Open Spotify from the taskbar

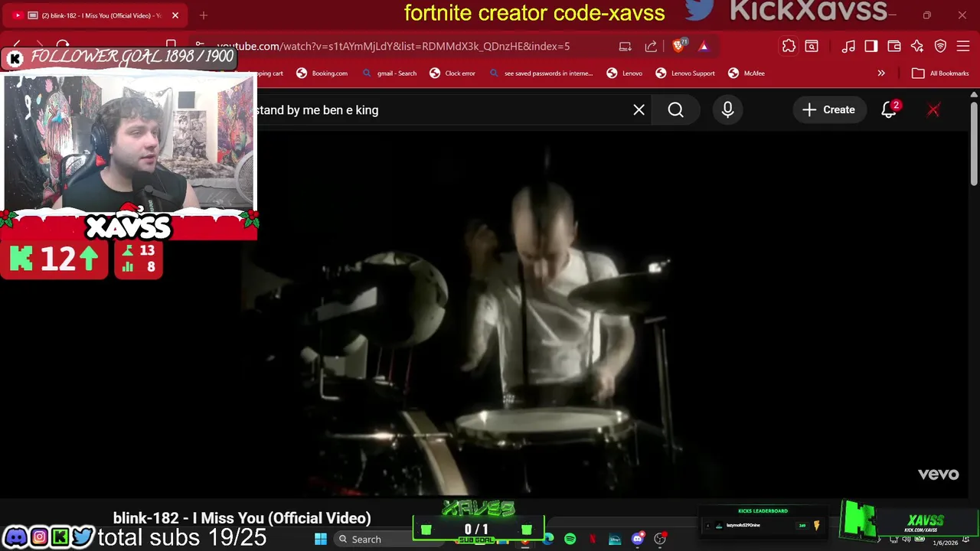[570, 540]
